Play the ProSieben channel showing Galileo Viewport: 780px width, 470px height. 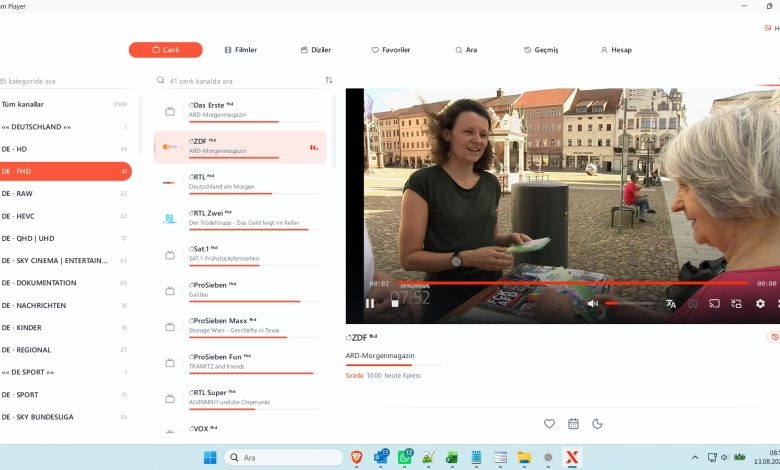click(240, 290)
